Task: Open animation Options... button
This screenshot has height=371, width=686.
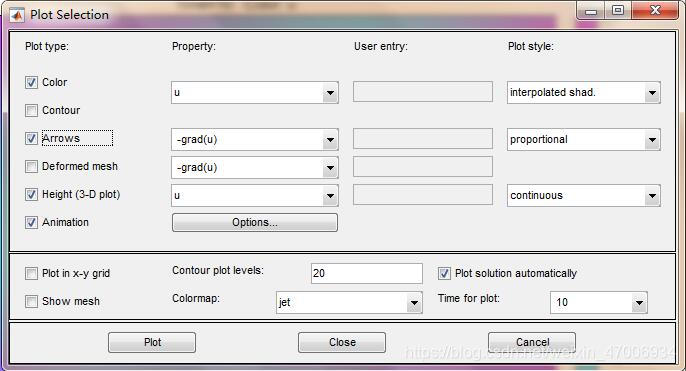Action: point(255,222)
